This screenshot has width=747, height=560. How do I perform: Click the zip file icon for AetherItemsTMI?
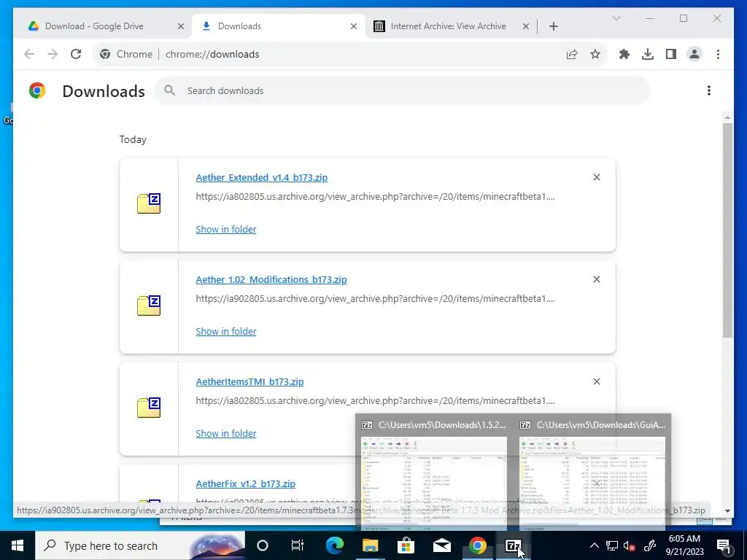pyautogui.click(x=149, y=407)
